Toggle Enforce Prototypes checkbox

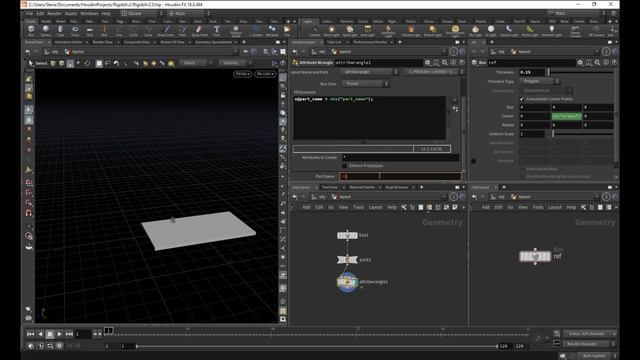344,166
